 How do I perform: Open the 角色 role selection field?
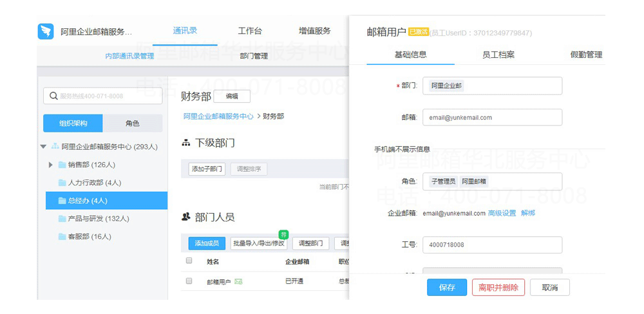click(x=492, y=181)
